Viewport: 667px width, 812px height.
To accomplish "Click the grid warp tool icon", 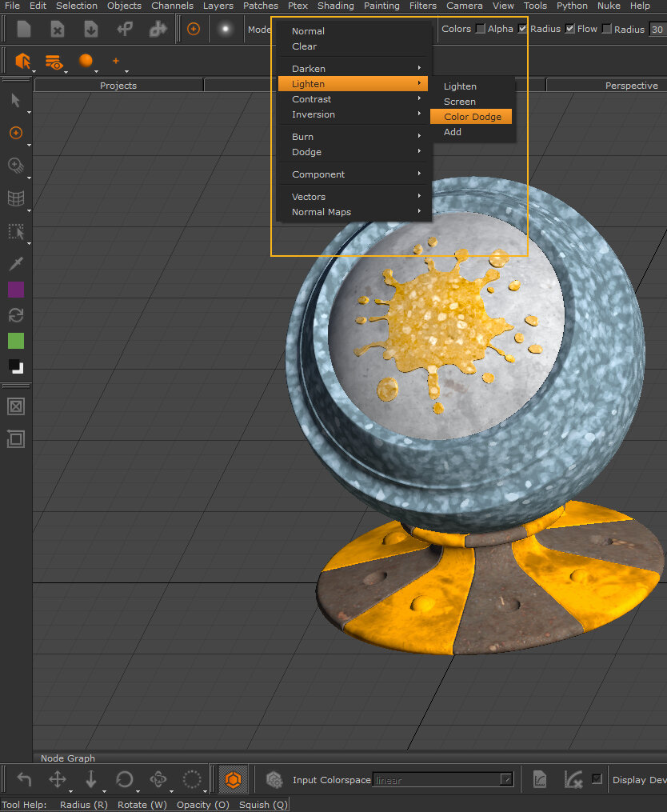I will 15,198.
